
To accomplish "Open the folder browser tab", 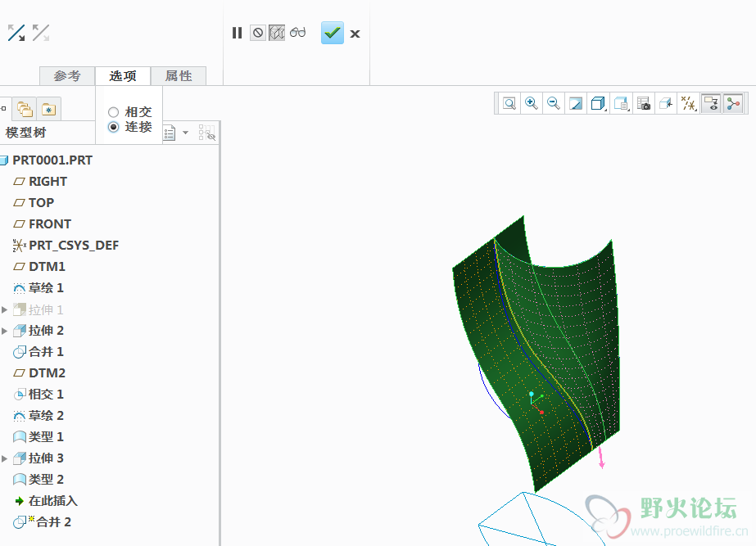I will click(x=25, y=110).
